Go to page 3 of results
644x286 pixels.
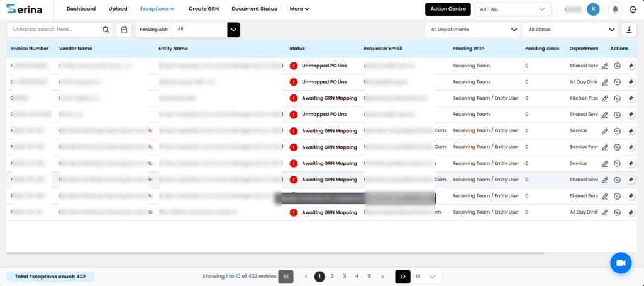[344, 277]
